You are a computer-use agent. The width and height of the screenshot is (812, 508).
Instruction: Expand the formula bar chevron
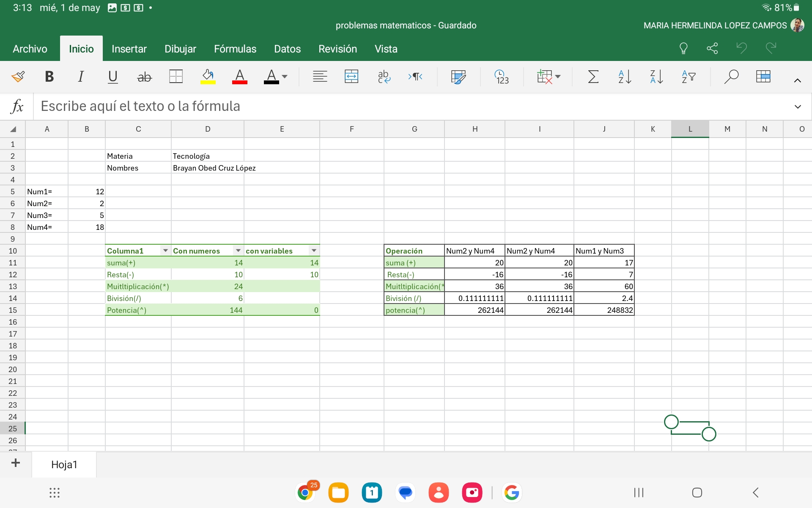(x=798, y=107)
